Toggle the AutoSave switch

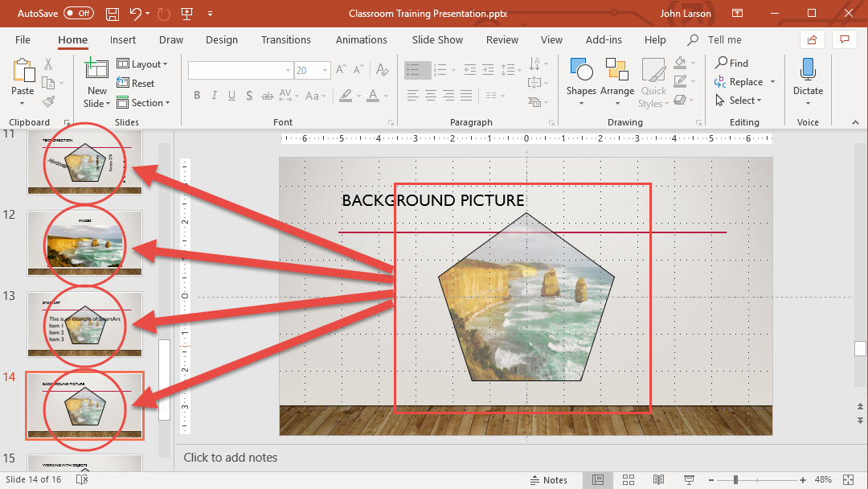click(79, 14)
